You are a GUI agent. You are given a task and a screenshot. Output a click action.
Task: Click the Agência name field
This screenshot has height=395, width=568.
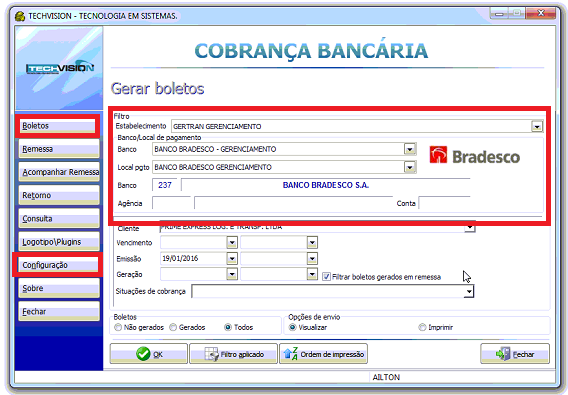pyautogui.click(x=294, y=203)
